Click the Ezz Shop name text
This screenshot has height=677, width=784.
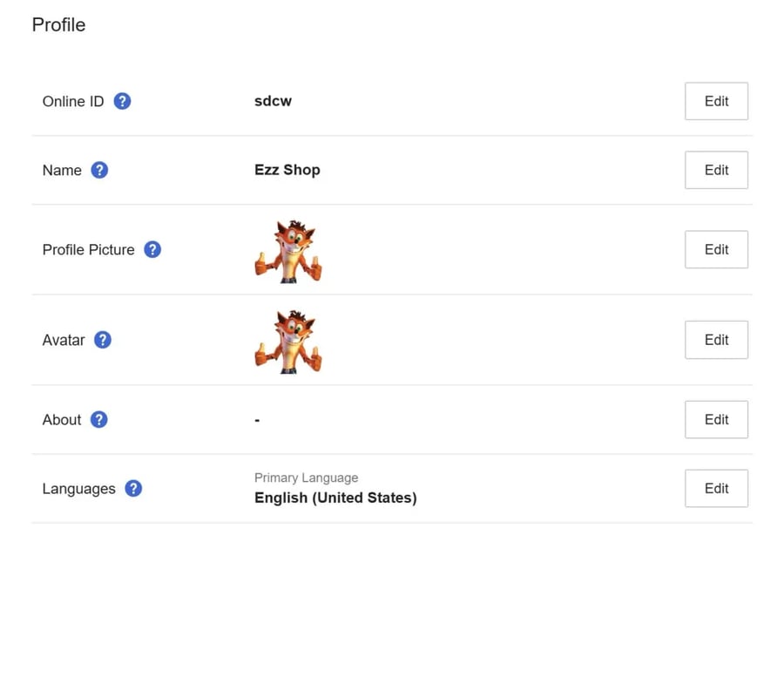pyautogui.click(x=287, y=170)
